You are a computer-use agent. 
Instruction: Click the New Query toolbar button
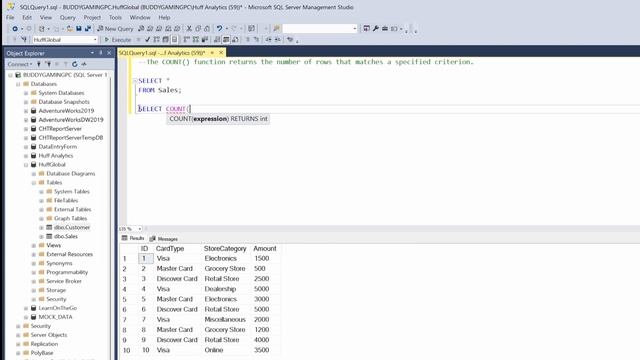[115, 29]
